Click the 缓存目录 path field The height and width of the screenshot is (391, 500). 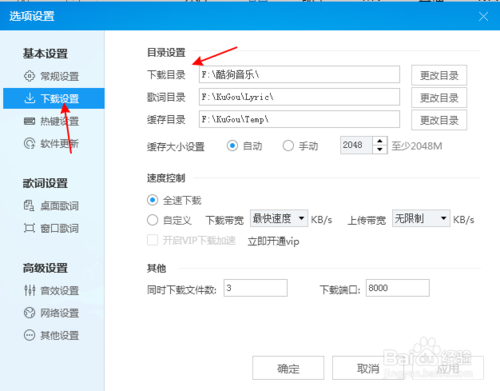click(299, 119)
